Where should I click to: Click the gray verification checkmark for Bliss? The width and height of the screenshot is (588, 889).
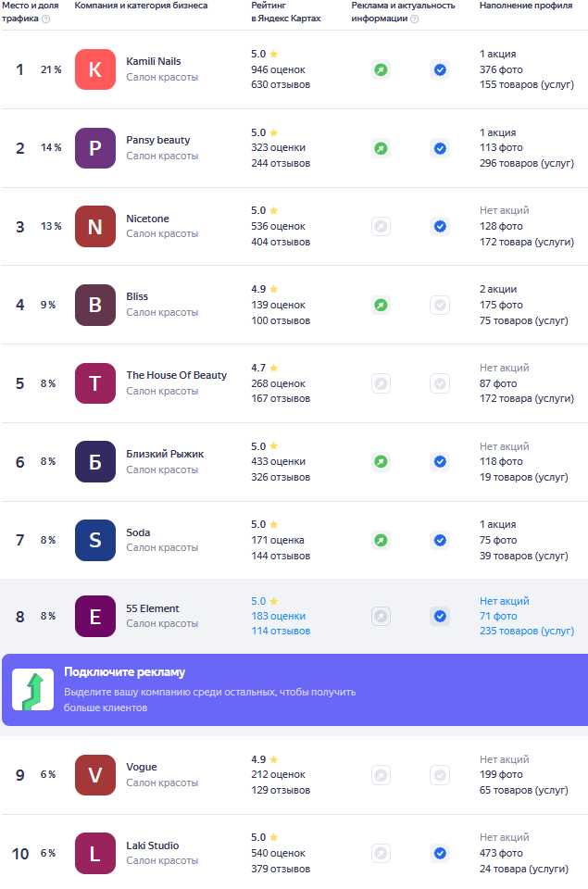(x=440, y=305)
